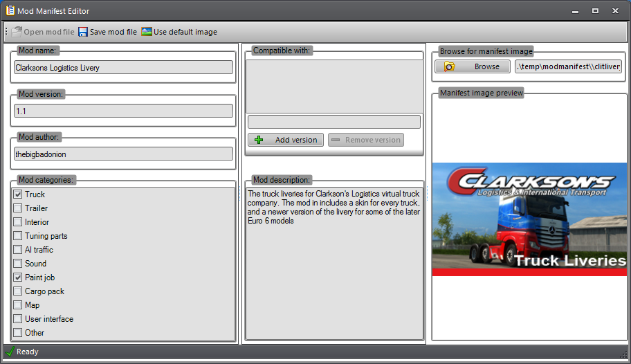Click the Mod author field thebigbadonion

coord(124,154)
